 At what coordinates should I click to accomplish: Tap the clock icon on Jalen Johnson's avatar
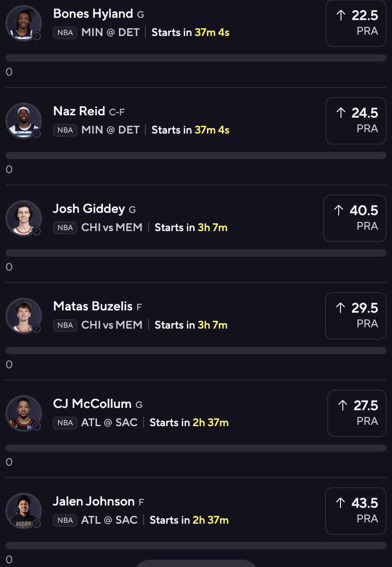[36, 524]
